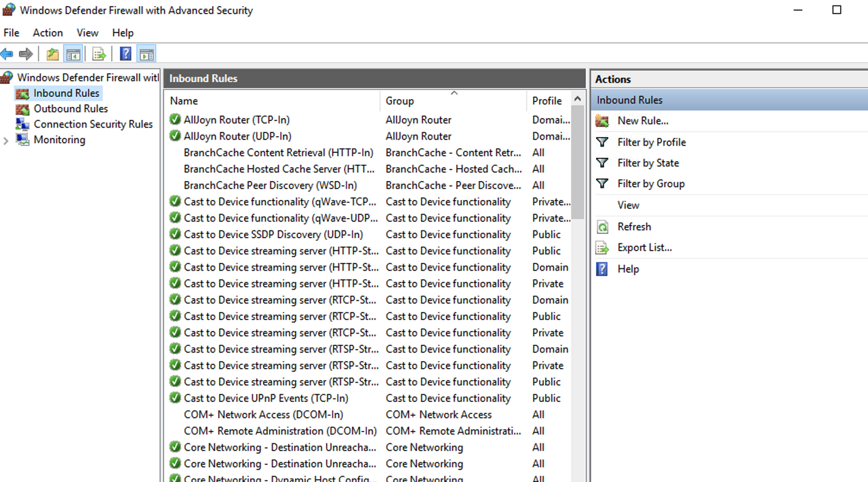Screen dimensions: 868x482
Task: Click the Connection Security Rules tree icon
Action: click(22, 124)
